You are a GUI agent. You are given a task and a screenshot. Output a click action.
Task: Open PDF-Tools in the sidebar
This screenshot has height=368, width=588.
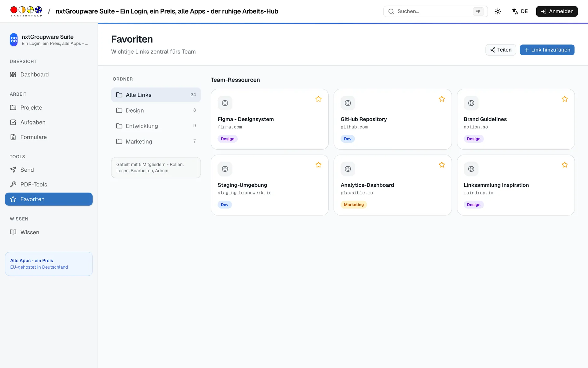49,185
